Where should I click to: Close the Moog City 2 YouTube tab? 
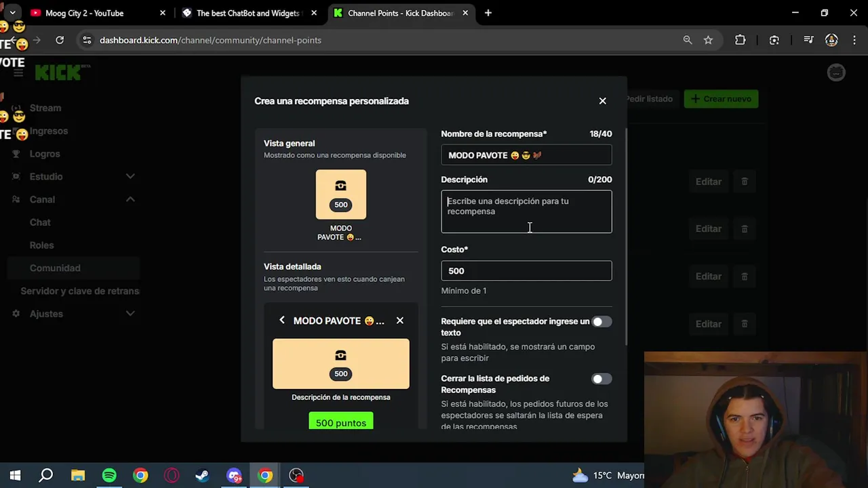coord(163,13)
